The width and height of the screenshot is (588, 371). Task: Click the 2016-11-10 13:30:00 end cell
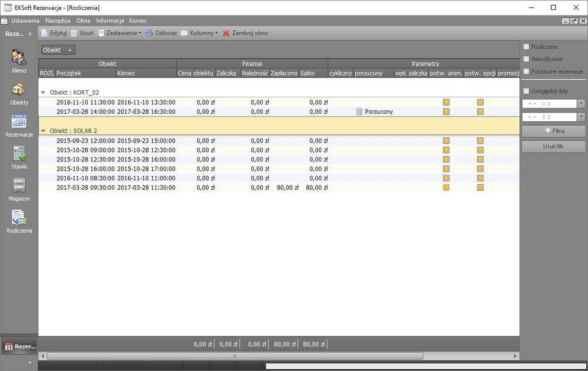[x=146, y=102]
